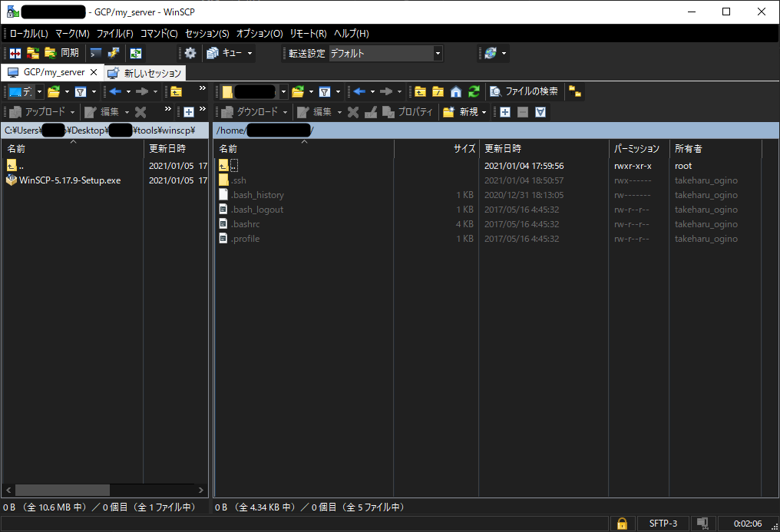This screenshot has width=780, height=532.
Task: Open the マーク(M) menu
Action: point(72,33)
